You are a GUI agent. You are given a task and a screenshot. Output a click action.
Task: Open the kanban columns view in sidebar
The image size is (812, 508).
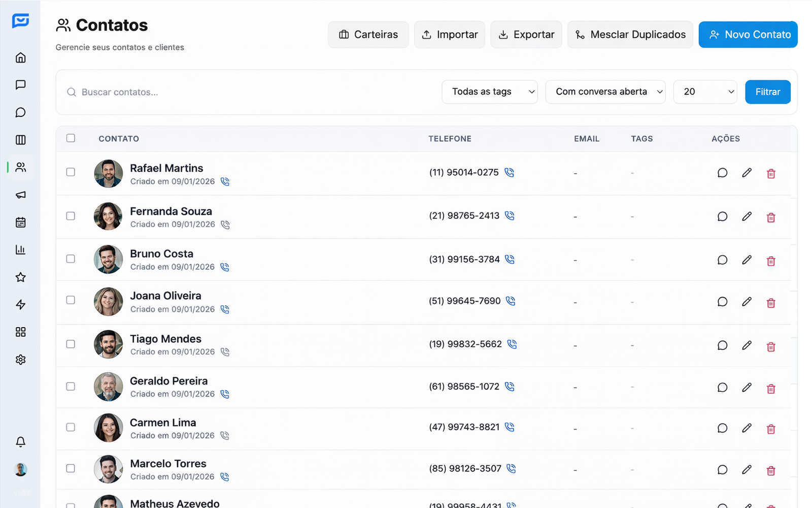tap(20, 140)
